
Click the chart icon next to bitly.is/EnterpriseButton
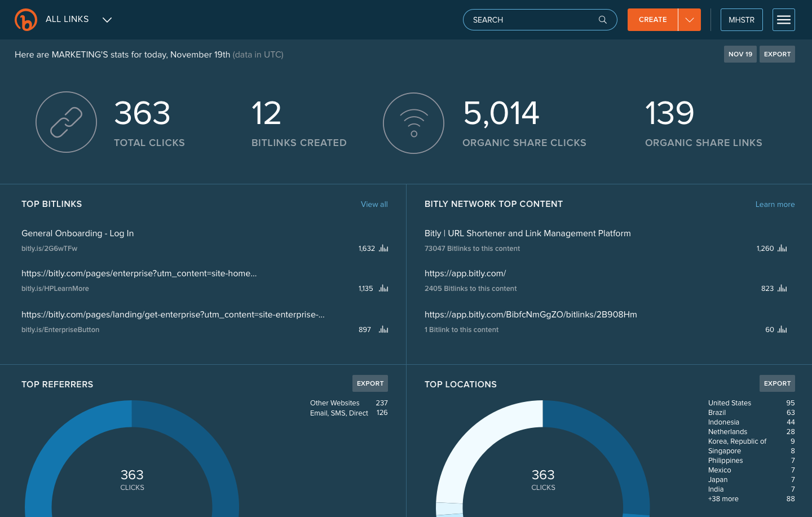383,329
